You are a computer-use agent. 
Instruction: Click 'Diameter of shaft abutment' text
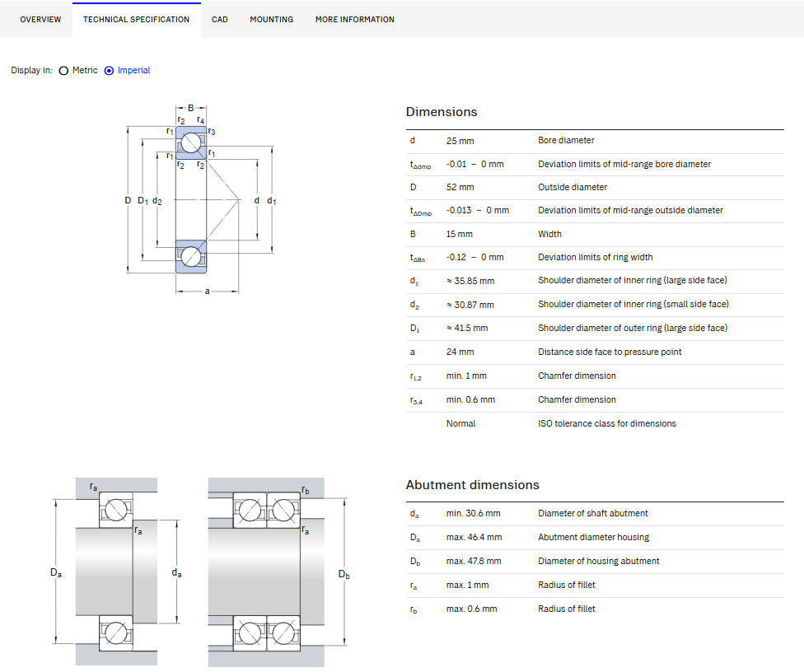(x=593, y=514)
